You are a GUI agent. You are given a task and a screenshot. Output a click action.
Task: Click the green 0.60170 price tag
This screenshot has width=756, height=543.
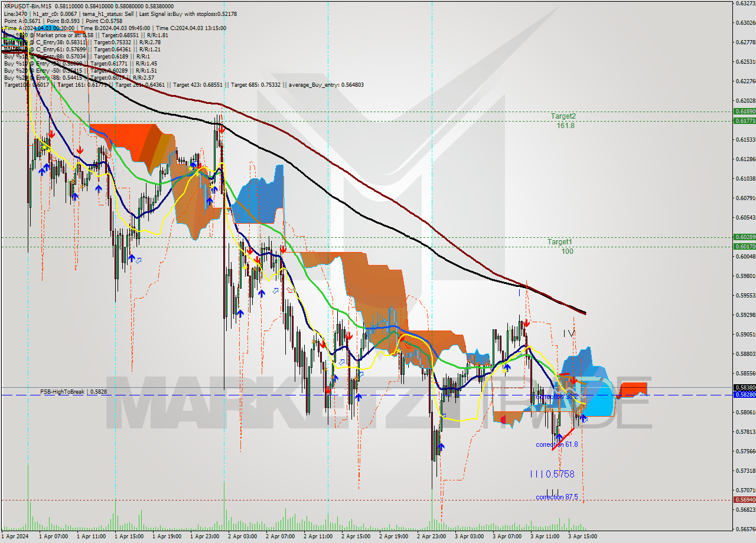tap(744, 246)
